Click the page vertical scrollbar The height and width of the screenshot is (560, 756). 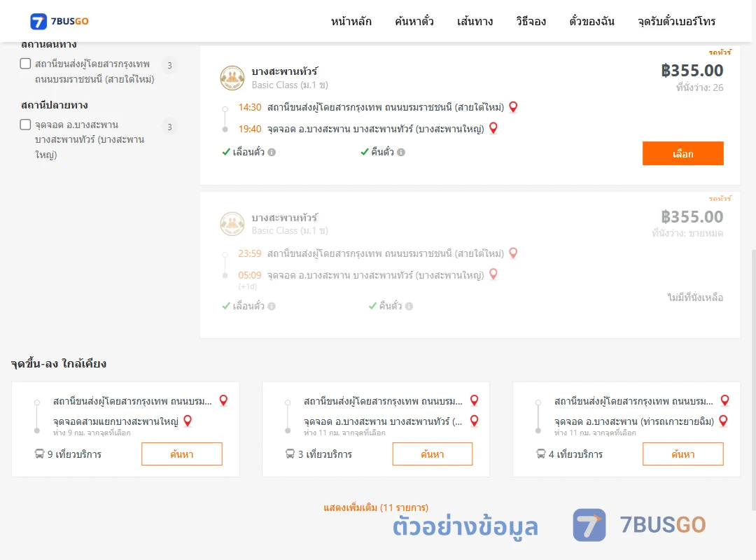click(754, 379)
